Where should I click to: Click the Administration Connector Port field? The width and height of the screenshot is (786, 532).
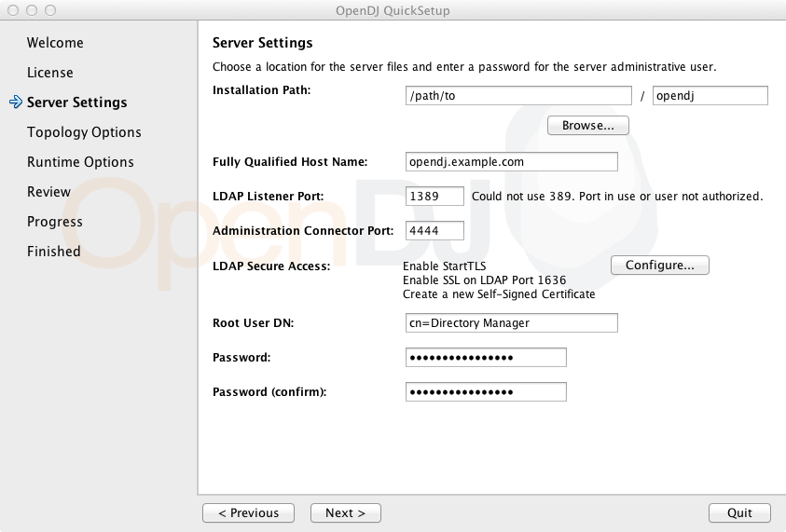[x=434, y=230]
